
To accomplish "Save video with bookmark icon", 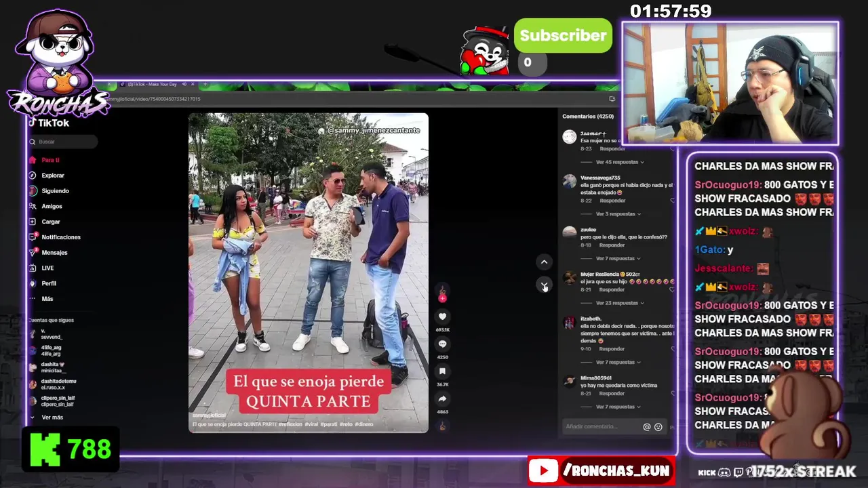I will click(442, 371).
